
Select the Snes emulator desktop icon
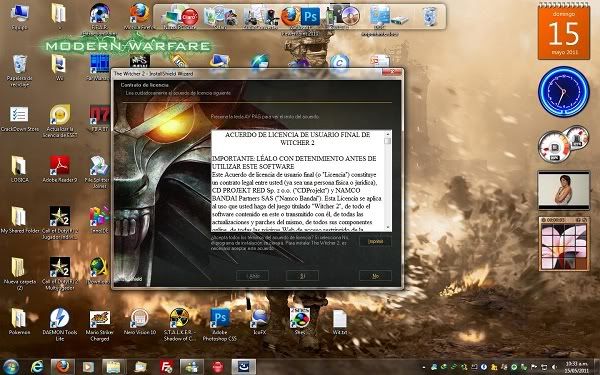click(300, 321)
